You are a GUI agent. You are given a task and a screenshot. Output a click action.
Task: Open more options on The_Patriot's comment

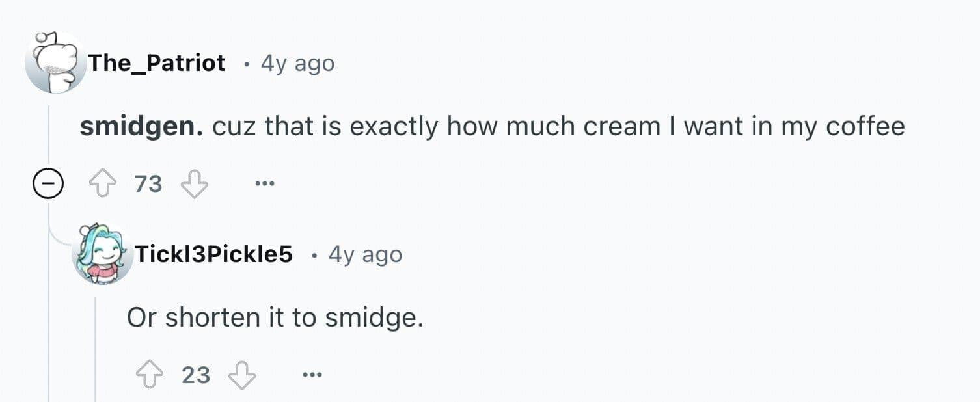coord(264,184)
